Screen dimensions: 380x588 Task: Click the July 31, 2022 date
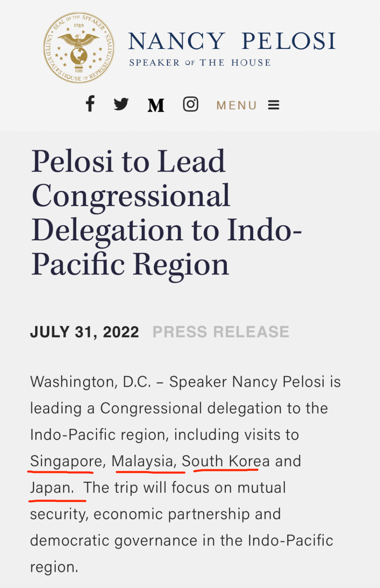84,332
